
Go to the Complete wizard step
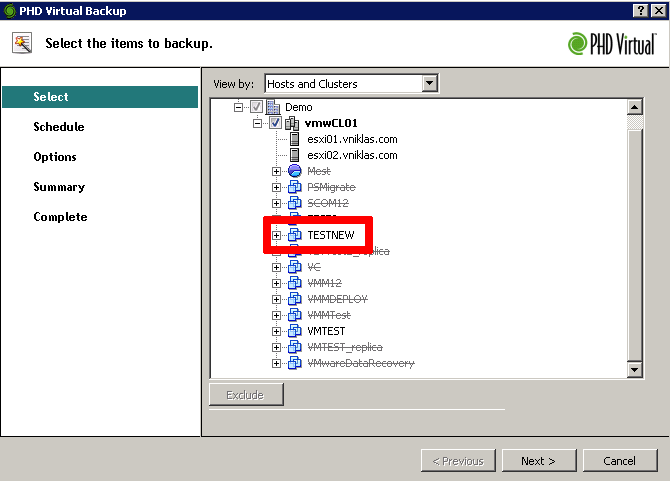[x=60, y=217]
